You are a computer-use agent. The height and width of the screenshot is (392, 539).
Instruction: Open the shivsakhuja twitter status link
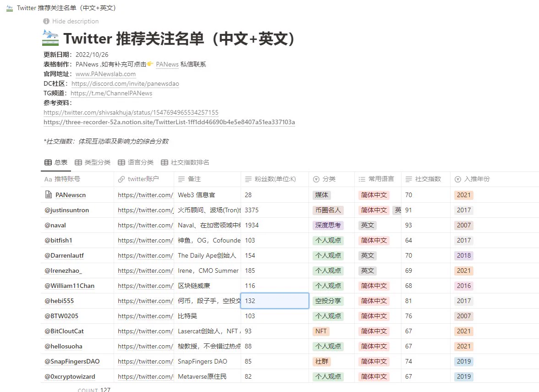pos(131,112)
